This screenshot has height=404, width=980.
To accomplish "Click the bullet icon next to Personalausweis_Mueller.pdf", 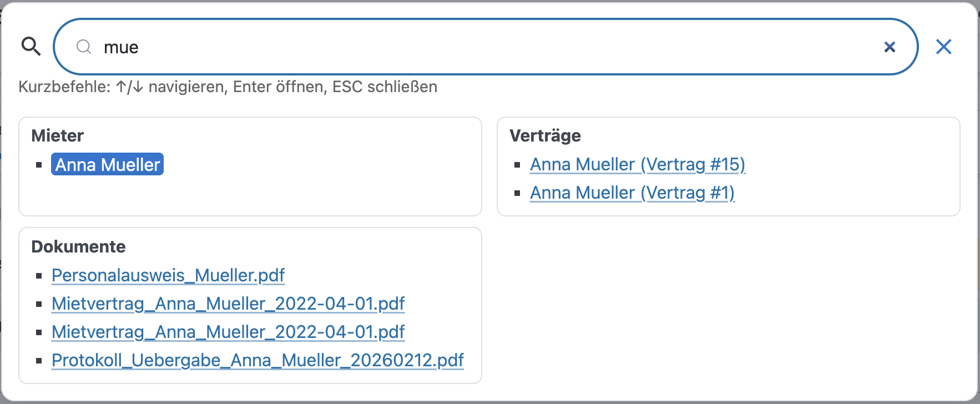I will click(x=38, y=276).
